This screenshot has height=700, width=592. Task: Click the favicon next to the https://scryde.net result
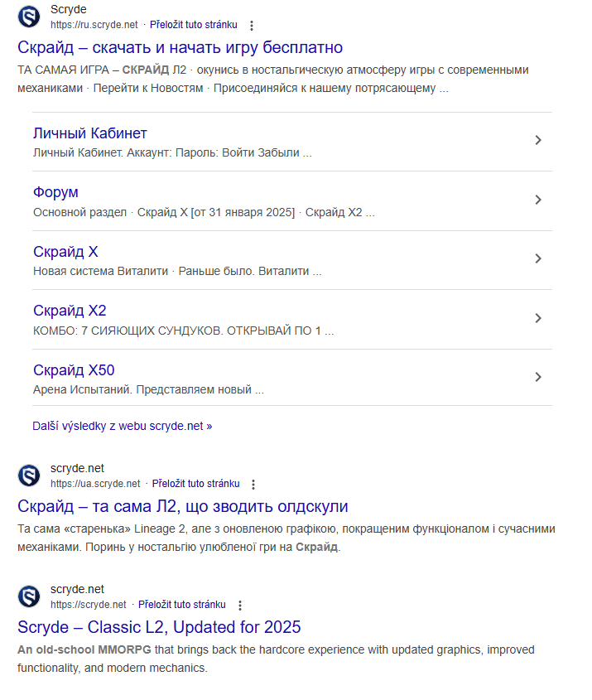click(x=28, y=596)
